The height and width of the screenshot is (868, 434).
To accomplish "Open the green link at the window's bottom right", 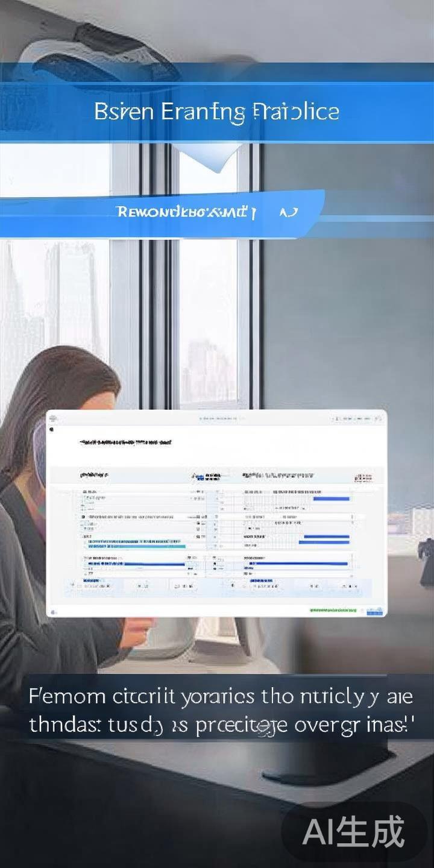I will pyautogui.click(x=333, y=611).
